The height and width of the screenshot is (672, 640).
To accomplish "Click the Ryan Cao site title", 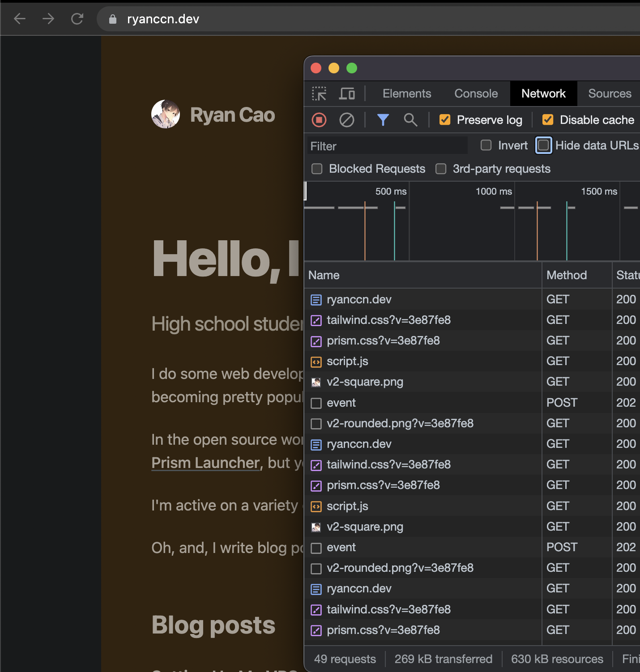I will pyautogui.click(x=232, y=115).
